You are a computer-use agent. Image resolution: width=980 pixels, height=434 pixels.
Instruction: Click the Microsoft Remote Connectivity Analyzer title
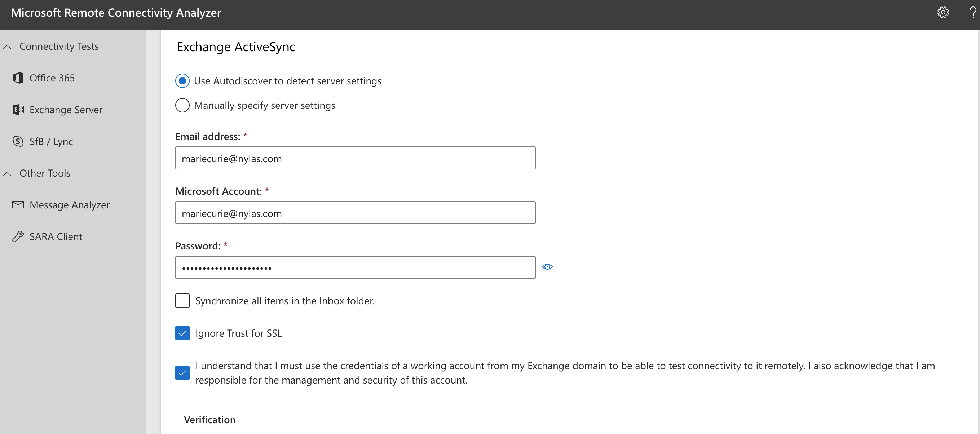click(x=116, y=13)
